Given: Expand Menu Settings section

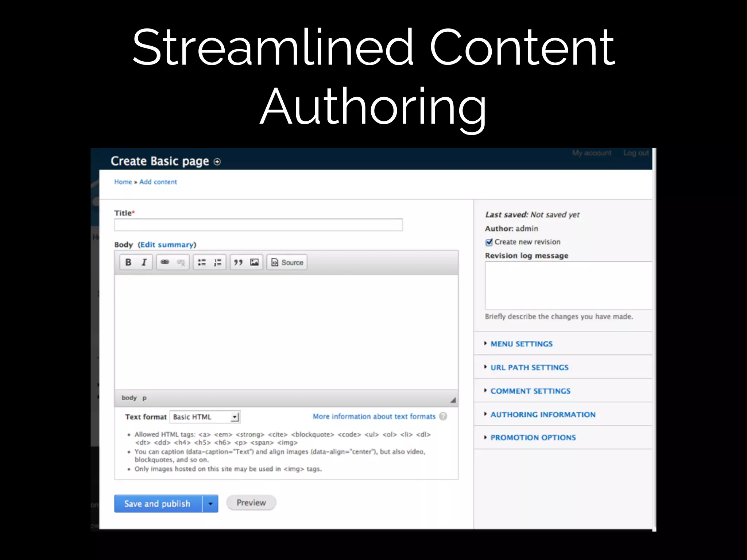Looking at the screenshot, I should (x=522, y=344).
